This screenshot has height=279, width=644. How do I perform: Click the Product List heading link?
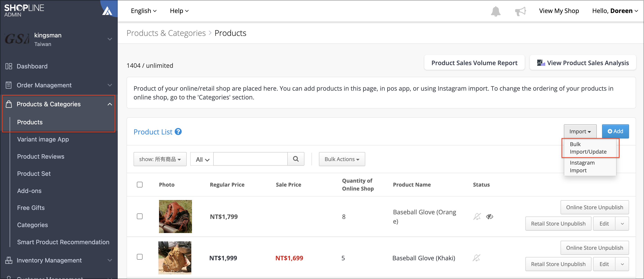(x=153, y=132)
